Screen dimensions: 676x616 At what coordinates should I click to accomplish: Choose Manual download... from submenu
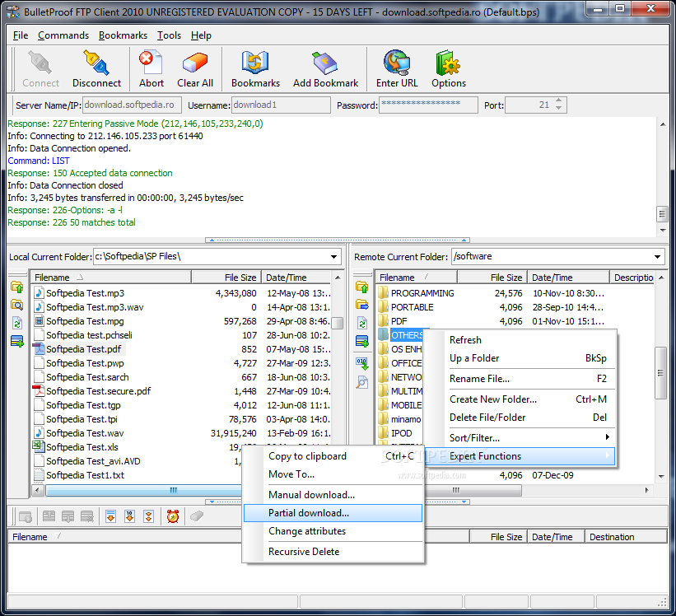click(x=333, y=495)
